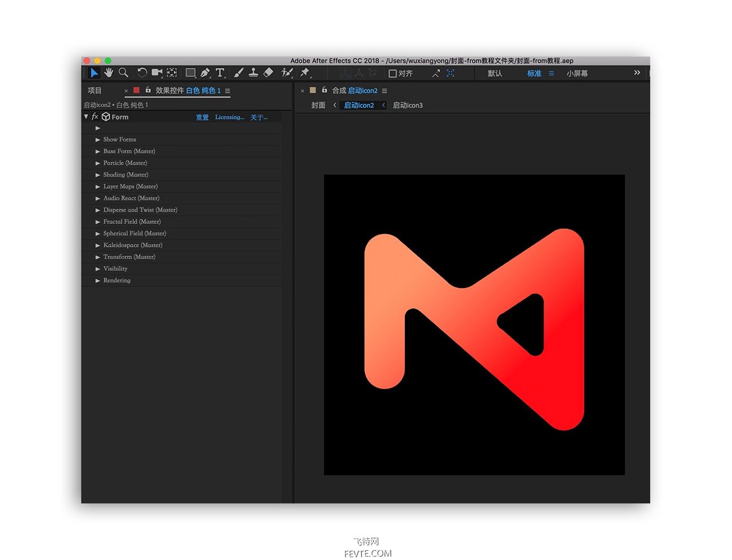The width and height of the screenshot is (732, 560).
Task: Expand Layer Maps (Master) group
Action: pyautogui.click(x=98, y=187)
